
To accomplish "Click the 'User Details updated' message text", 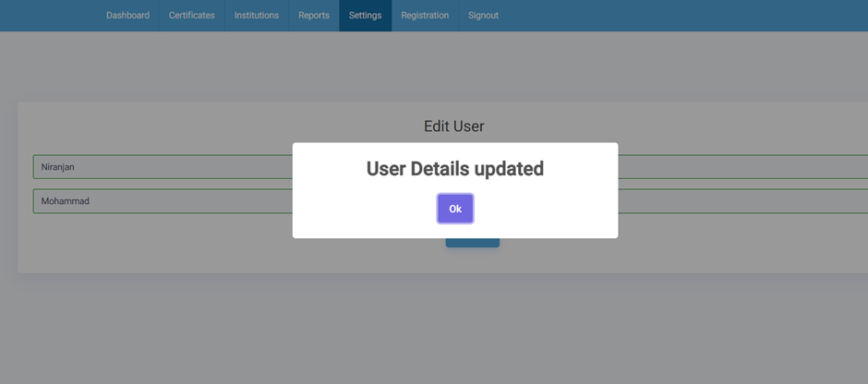I will [x=454, y=169].
